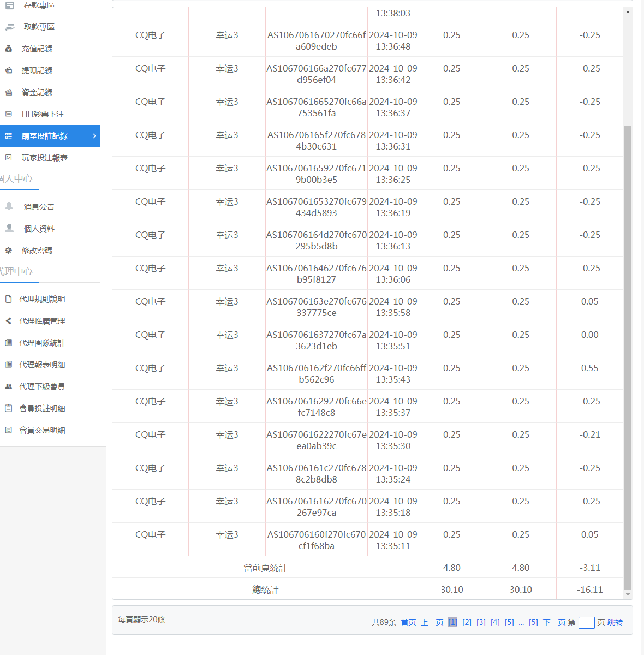Click the 跳转 jump link

[x=615, y=622]
